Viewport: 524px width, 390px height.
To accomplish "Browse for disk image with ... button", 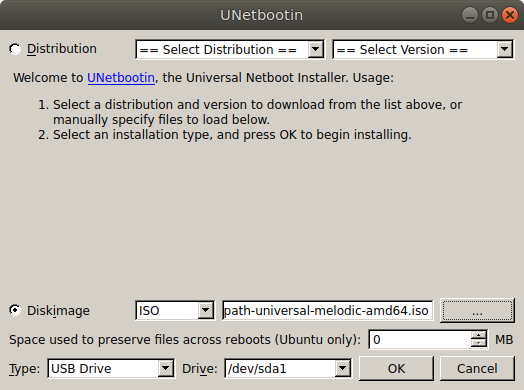I will point(477,311).
